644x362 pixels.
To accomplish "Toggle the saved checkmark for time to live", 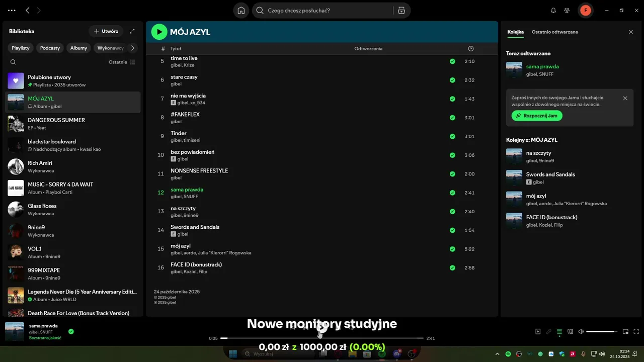I will pos(452,61).
